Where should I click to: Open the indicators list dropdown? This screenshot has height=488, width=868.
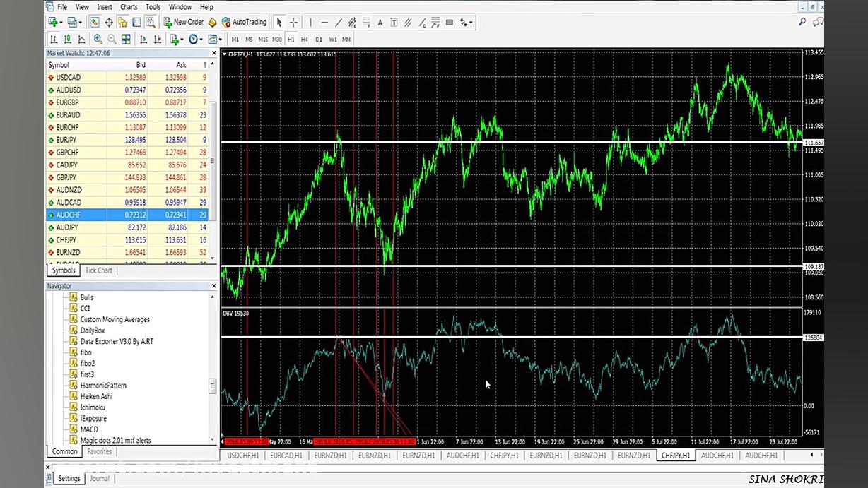point(177,40)
